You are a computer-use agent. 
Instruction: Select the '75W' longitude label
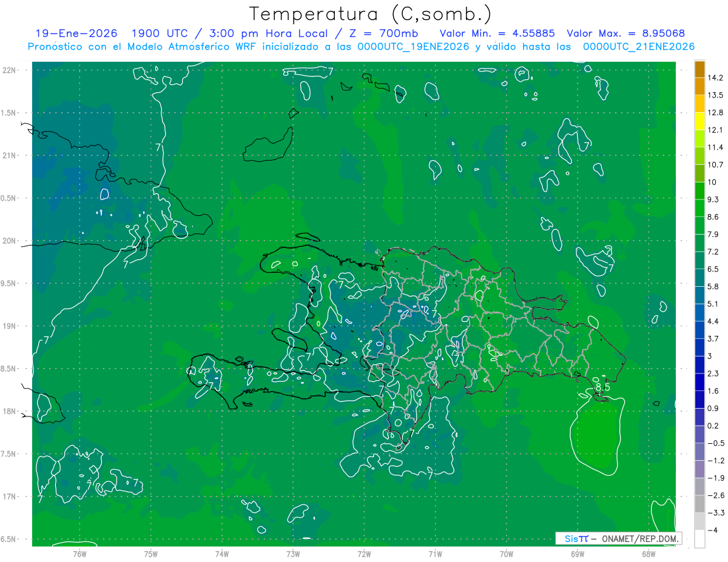tap(151, 554)
